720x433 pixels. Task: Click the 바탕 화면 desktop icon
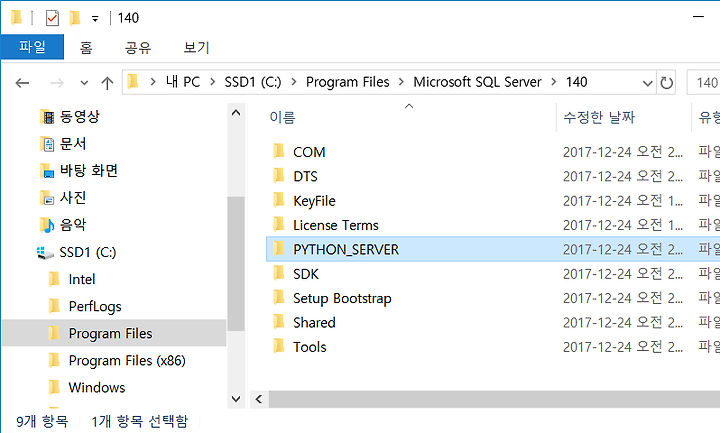(x=47, y=171)
